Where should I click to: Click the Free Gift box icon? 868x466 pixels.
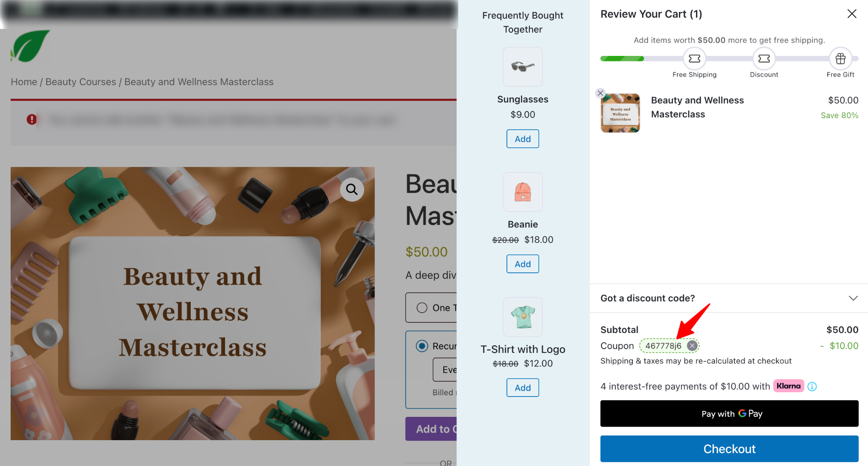tap(840, 58)
